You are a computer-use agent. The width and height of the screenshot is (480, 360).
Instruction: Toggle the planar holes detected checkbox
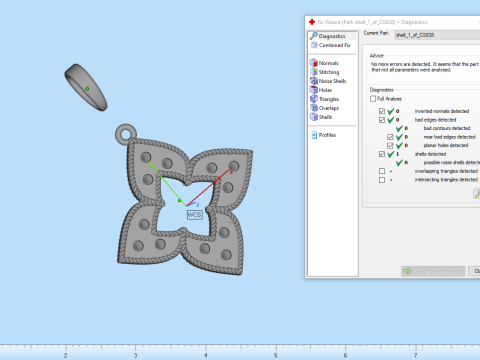[x=390, y=145]
